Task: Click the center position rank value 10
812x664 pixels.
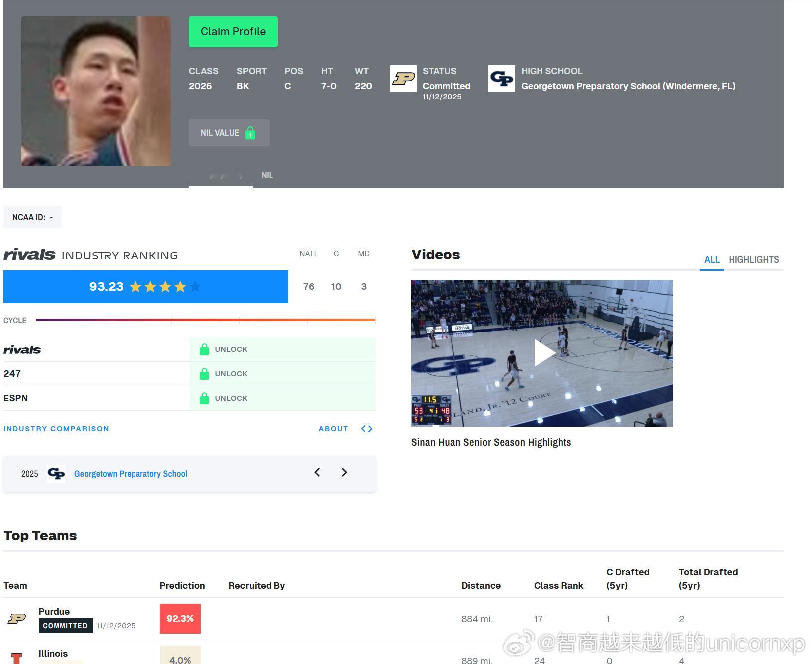Action: [336, 287]
